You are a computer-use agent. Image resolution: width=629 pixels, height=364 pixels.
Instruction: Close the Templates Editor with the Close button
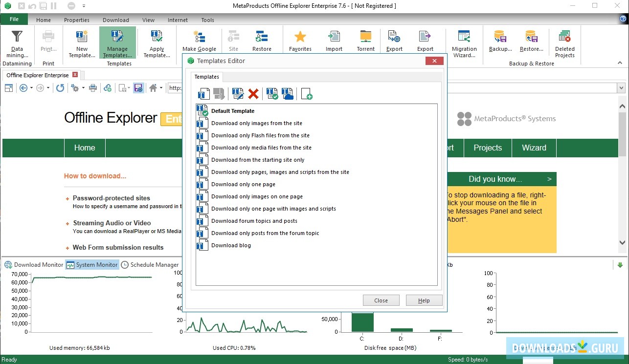point(381,300)
